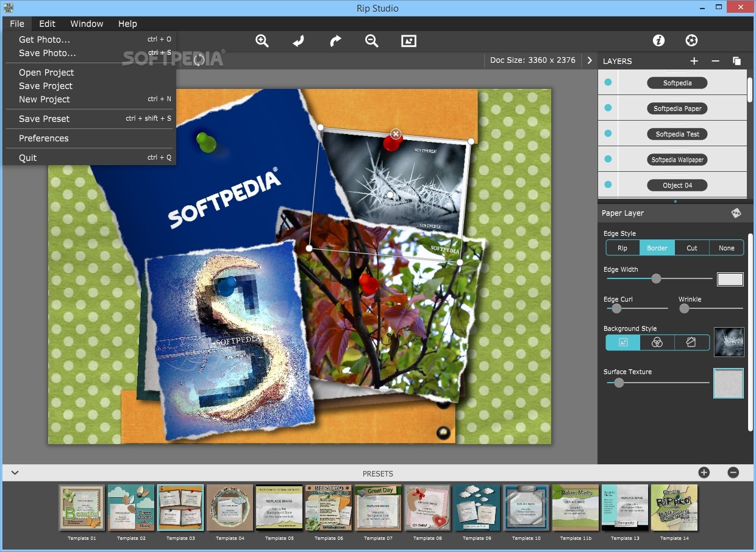Add a preset with the plus icon
The height and width of the screenshot is (552, 756).
pos(704,472)
